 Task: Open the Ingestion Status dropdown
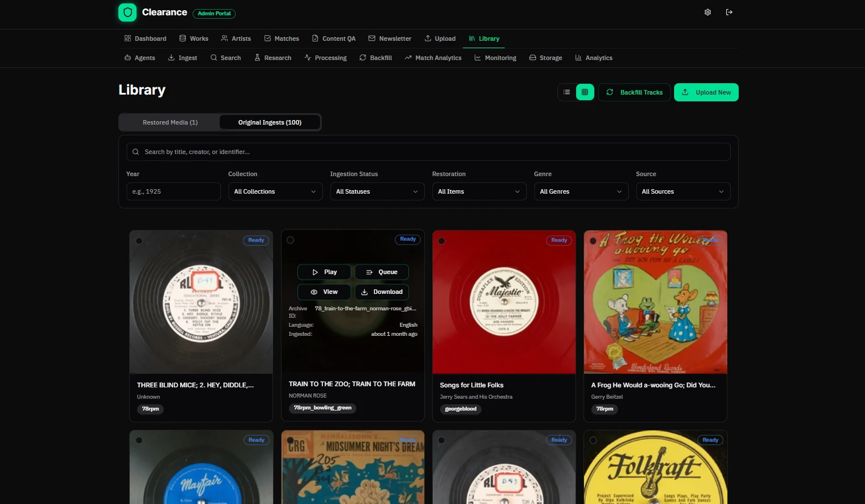377,191
